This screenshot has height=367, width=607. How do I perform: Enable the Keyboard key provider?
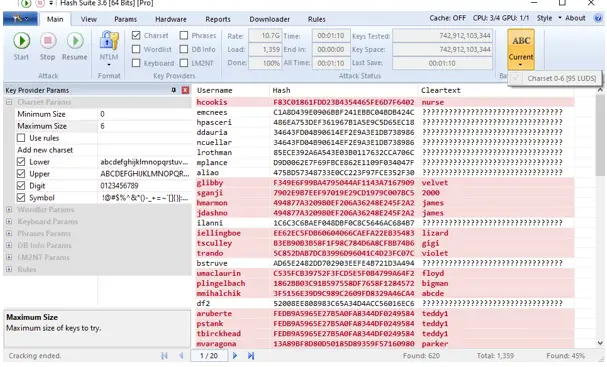(x=136, y=63)
